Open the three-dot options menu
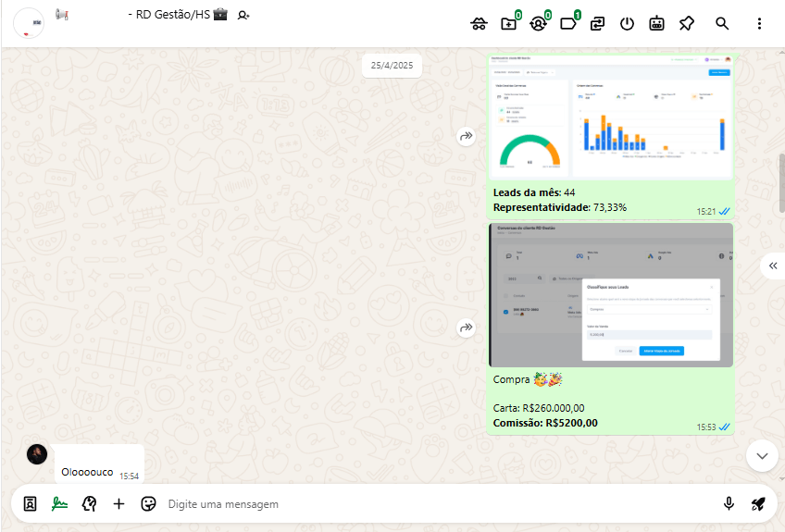 [759, 24]
